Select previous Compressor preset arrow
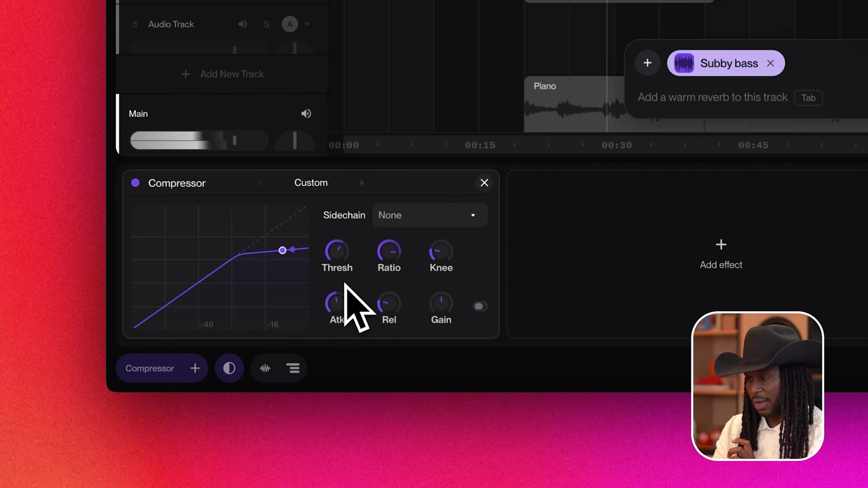 [260, 183]
